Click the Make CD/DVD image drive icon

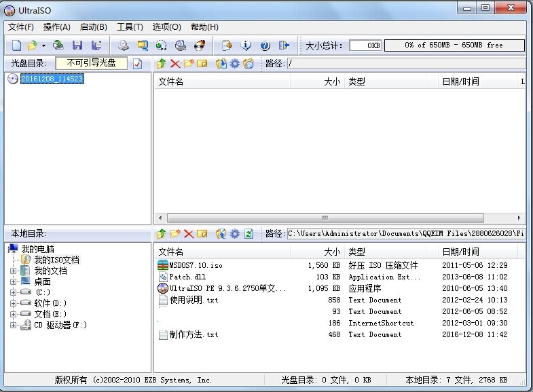click(124, 45)
